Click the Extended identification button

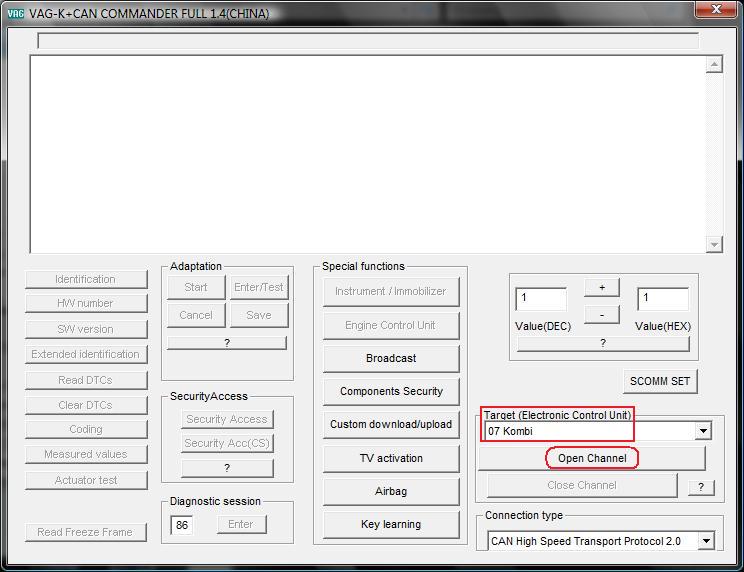point(86,354)
